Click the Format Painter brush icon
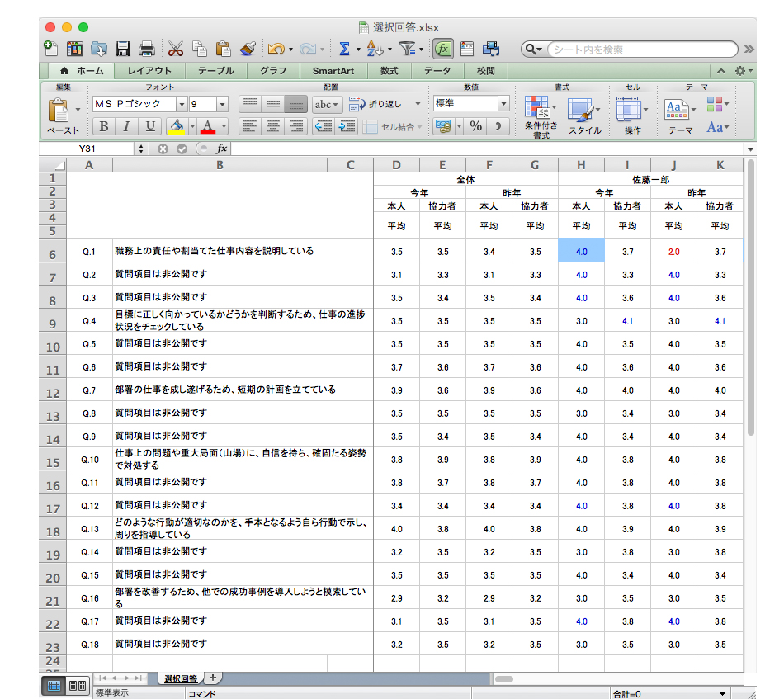 246,49
